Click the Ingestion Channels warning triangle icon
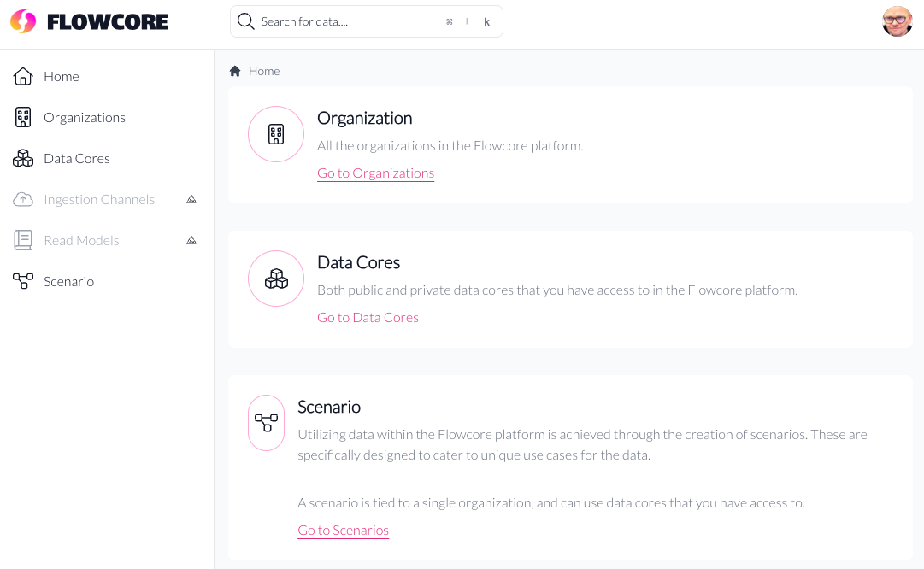The width and height of the screenshot is (924, 569). [191, 199]
